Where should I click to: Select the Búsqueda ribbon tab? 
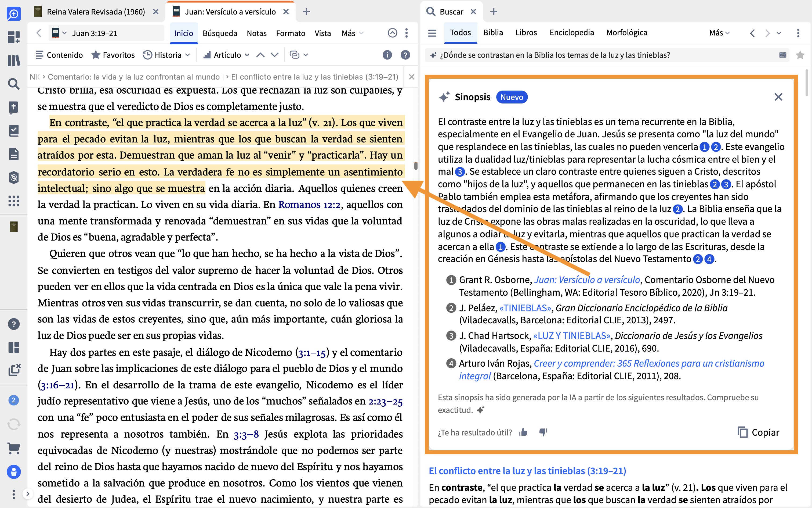coord(220,33)
